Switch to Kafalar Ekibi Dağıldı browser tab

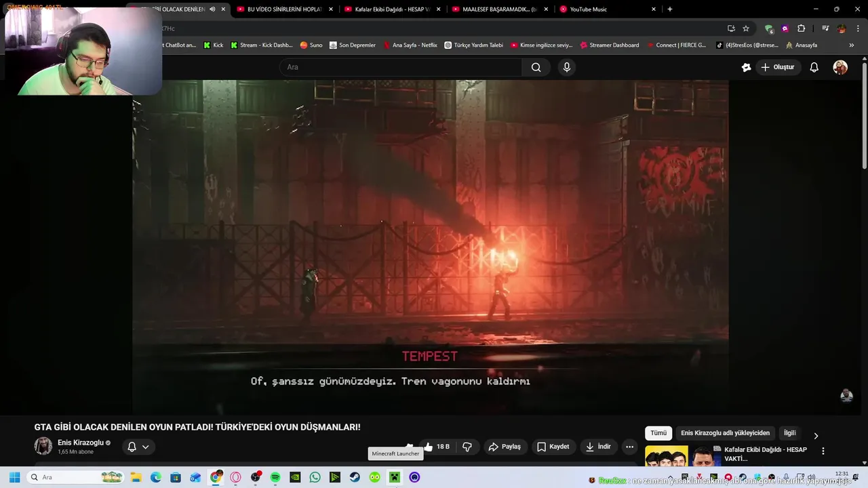coord(392,9)
